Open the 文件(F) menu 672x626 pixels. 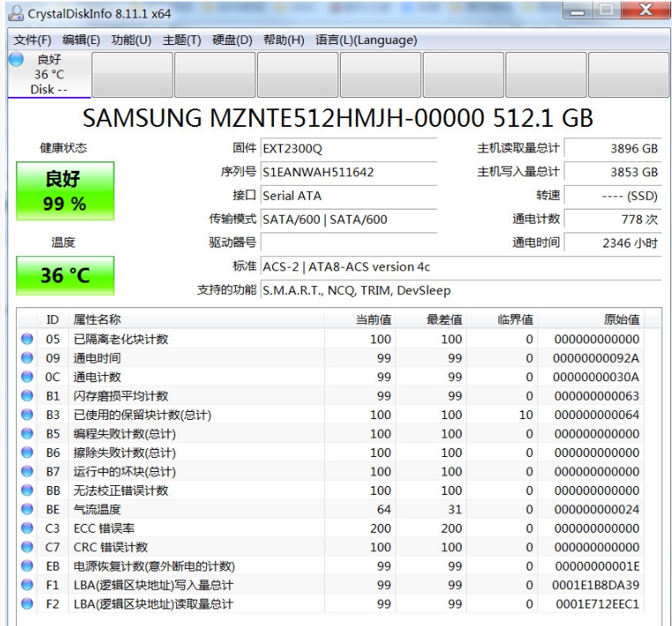[x=32, y=41]
